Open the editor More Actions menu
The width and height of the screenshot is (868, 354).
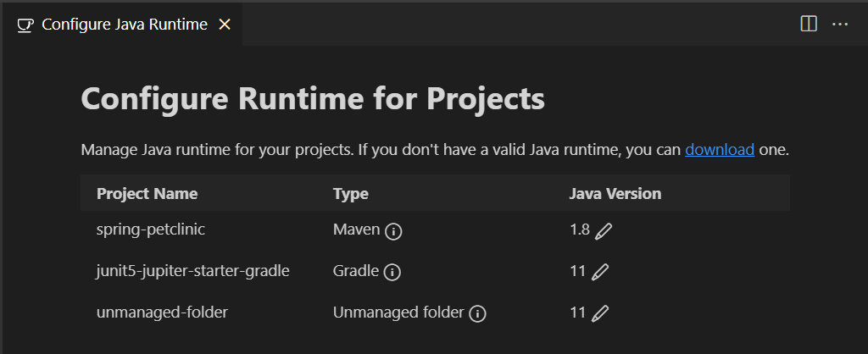pyautogui.click(x=840, y=24)
